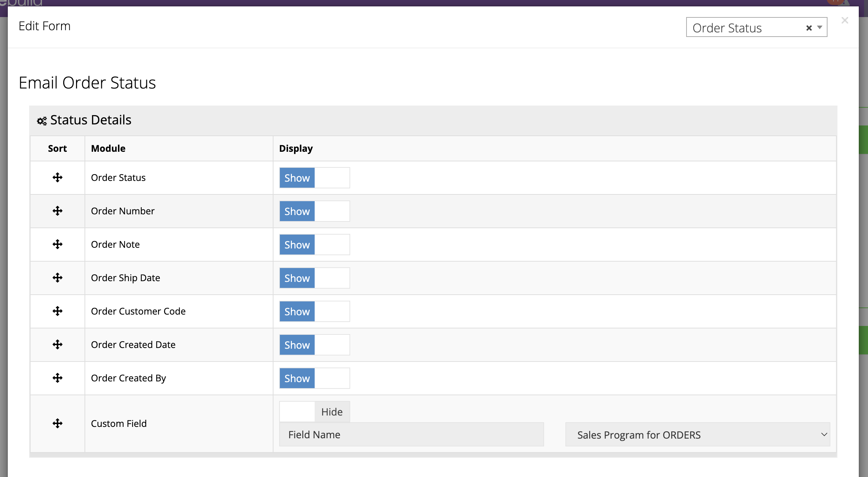Click the Order Status row move handle
Screen dimensions: 868x477
point(58,177)
